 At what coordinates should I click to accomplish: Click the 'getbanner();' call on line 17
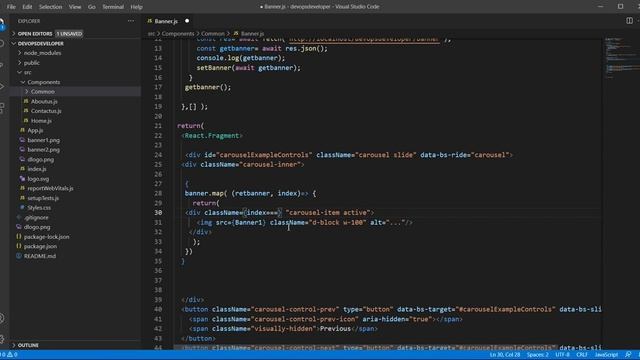pyautogui.click(x=208, y=87)
